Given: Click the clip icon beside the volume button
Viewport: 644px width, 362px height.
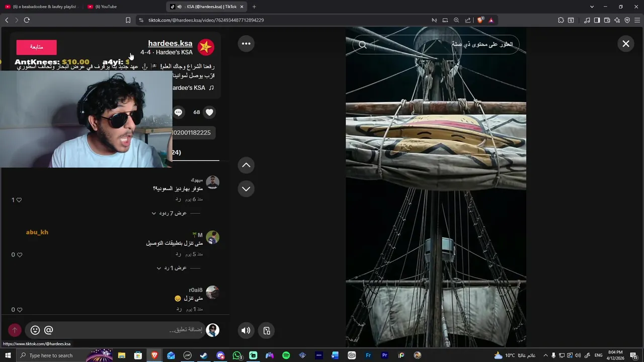Looking at the screenshot, I should pyautogui.click(x=267, y=330).
